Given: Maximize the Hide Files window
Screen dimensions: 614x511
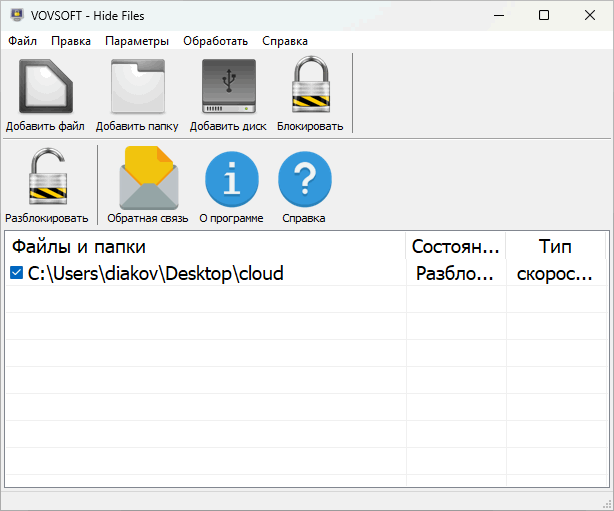Looking at the screenshot, I should coord(543,15).
